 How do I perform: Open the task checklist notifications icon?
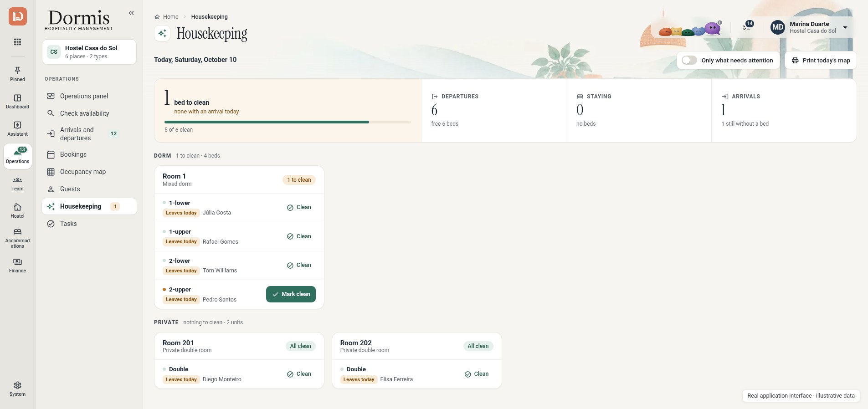point(747,27)
